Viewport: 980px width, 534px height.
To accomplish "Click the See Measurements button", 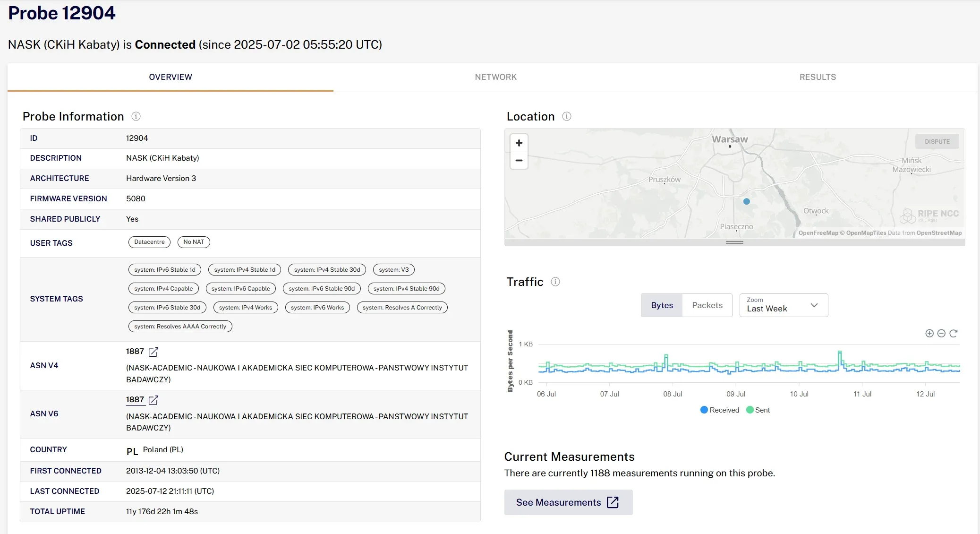I will pos(568,502).
